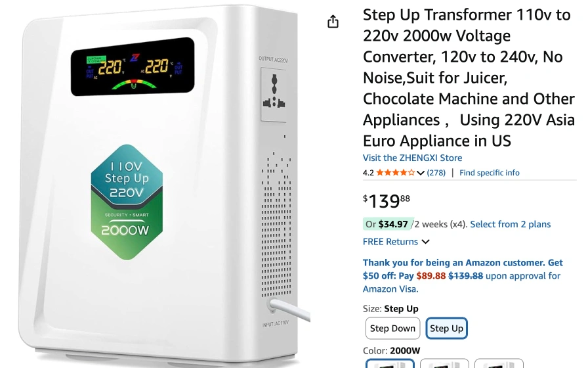The height and width of the screenshot is (368, 588).
Task: Click the Step Up Transformer product title
Action: click(x=469, y=78)
